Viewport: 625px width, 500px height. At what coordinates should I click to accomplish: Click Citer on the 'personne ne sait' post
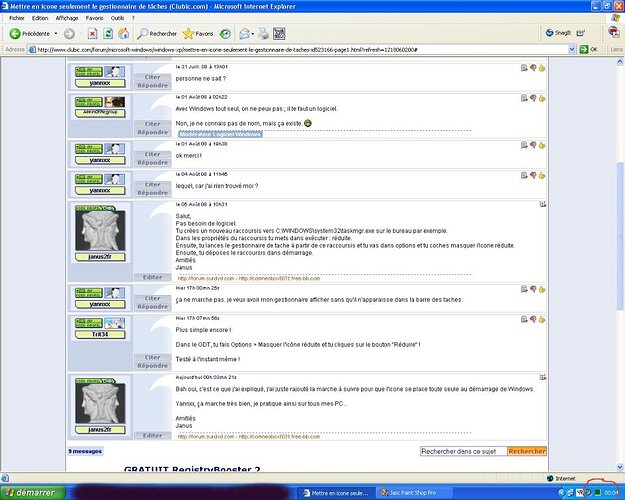[x=152, y=74]
